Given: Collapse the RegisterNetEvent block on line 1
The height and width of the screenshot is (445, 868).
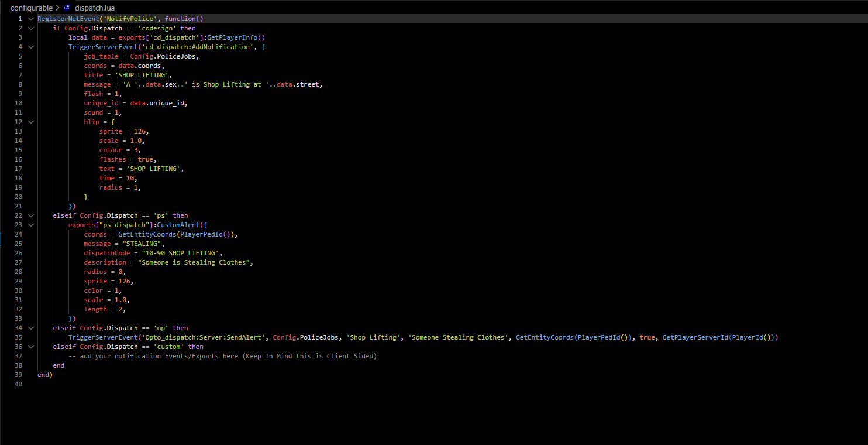Looking at the screenshot, I should tap(30, 19).
